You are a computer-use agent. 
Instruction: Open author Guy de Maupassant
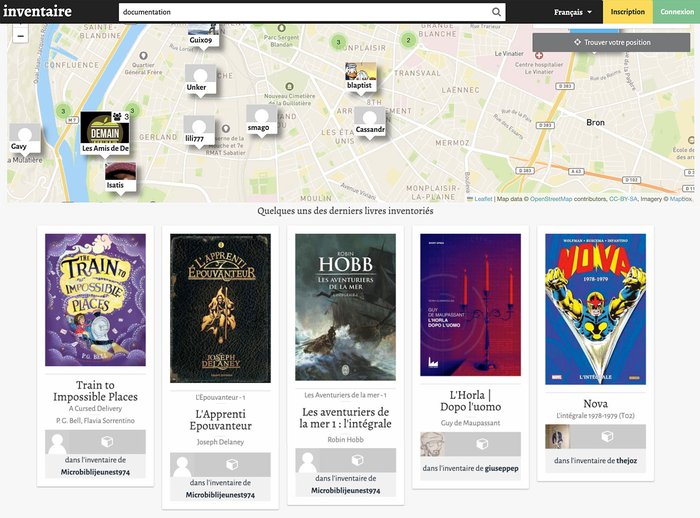471,423
